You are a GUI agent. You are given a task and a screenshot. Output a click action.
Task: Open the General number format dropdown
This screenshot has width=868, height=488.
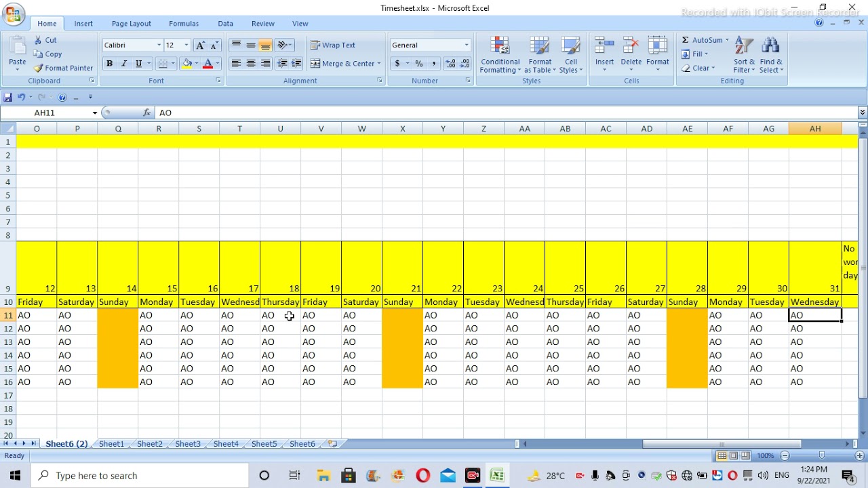tap(467, 45)
